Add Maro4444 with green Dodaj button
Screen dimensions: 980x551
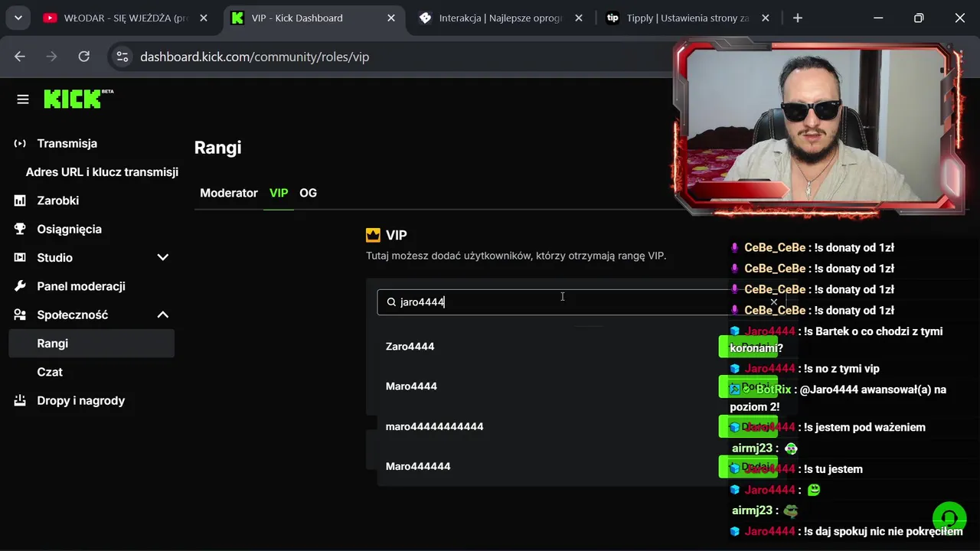coord(748,386)
